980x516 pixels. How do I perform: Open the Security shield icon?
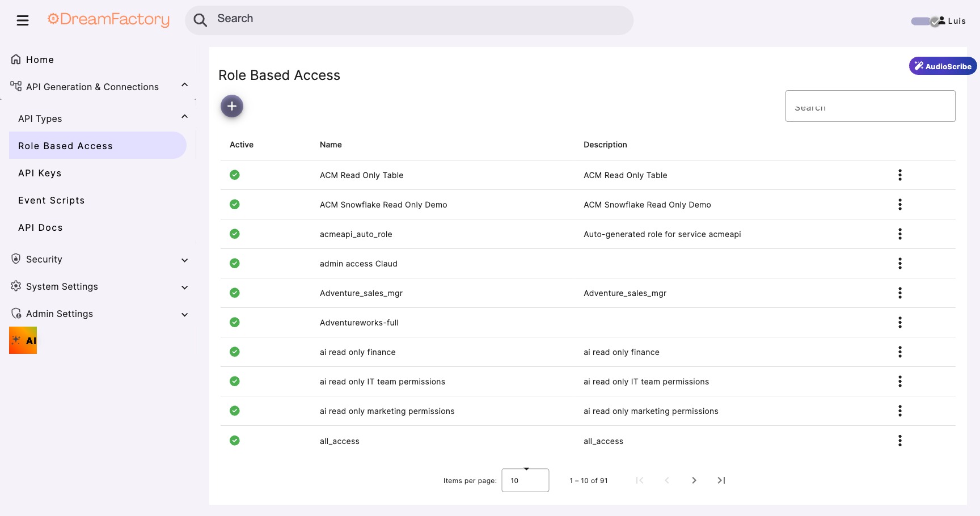15,259
